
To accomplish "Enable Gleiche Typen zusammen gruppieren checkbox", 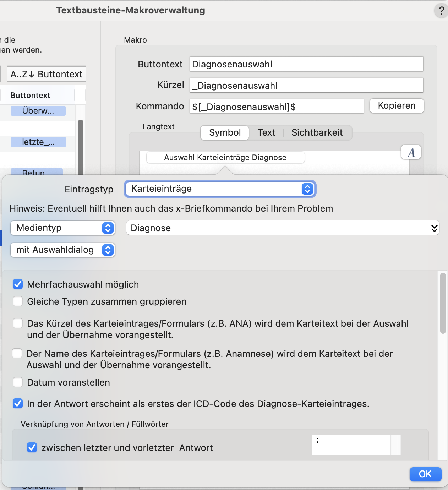I will coord(18,301).
